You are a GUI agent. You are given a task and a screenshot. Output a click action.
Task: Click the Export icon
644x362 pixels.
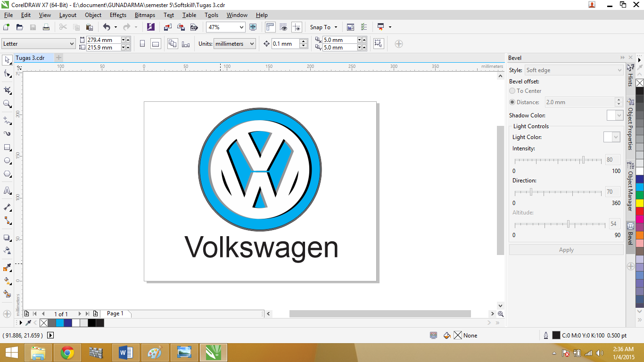click(x=181, y=27)
